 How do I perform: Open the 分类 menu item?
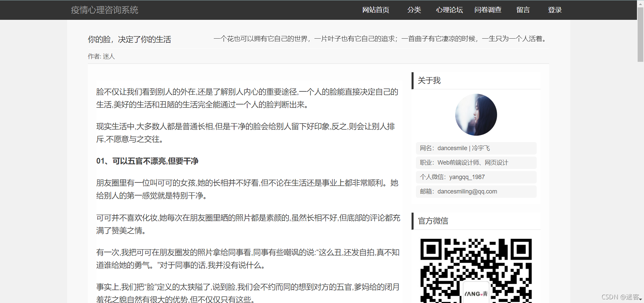(414, 10)
